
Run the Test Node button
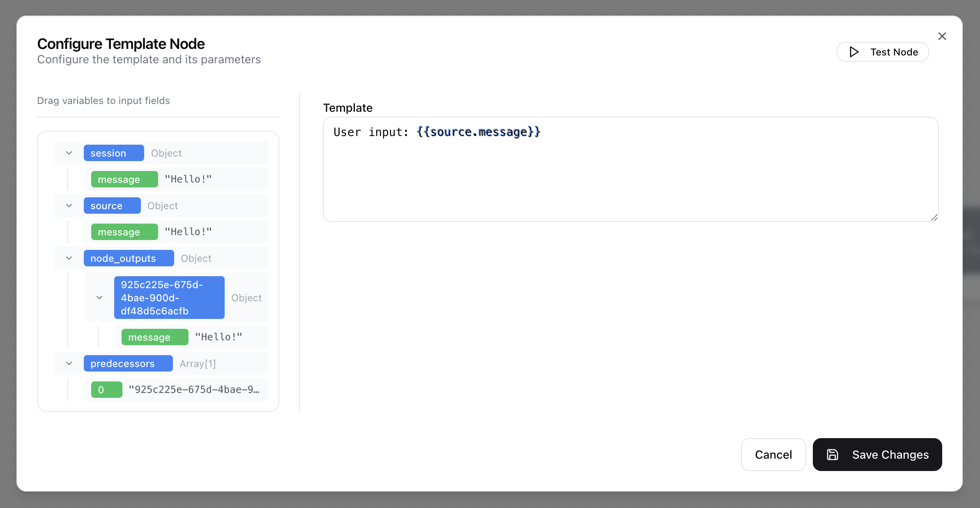pyautogui.click(x=883, y=52)
